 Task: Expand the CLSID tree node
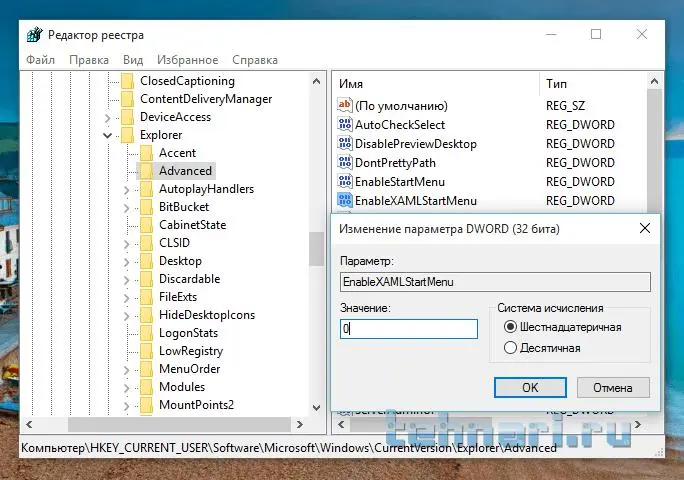tap(127, 244)
